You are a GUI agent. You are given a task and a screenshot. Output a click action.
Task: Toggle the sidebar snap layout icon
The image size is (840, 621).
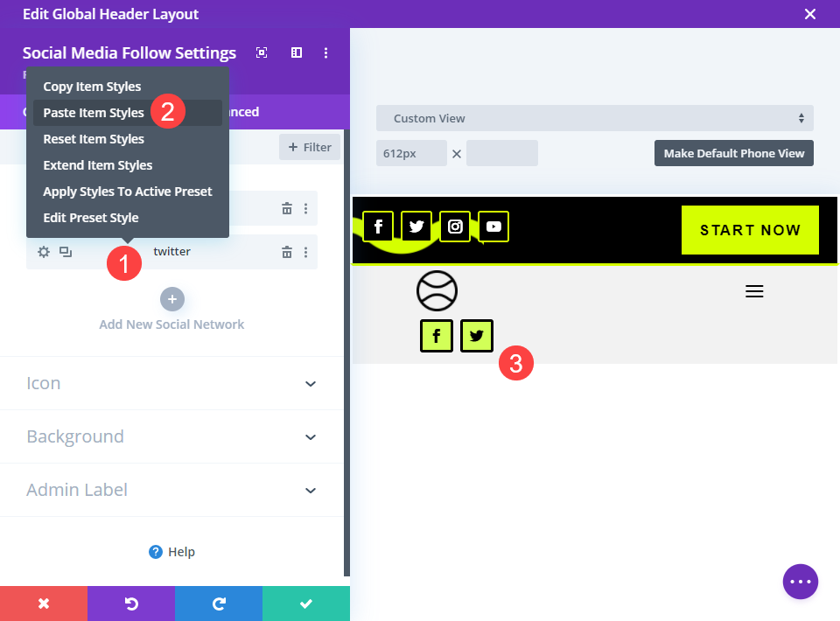(297, 52)
